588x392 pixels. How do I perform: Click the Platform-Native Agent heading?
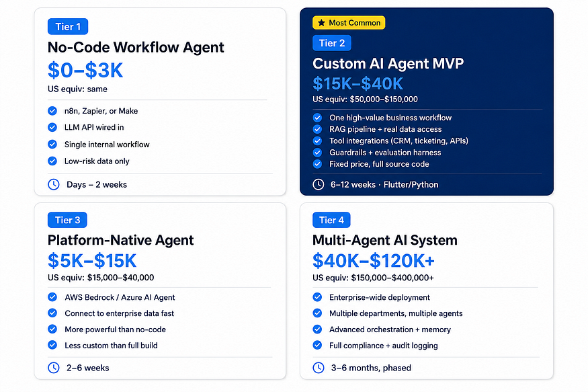tap(121, 240)
